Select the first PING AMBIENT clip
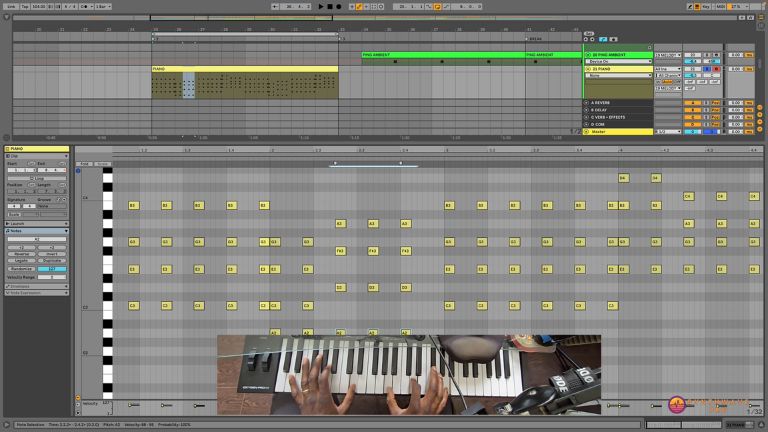Screen dimensions: 768x432 tap(443, 55)
